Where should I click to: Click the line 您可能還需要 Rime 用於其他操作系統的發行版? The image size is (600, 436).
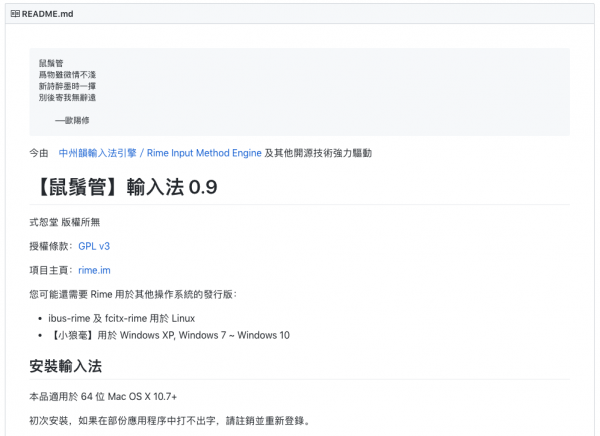coord(133,294)
